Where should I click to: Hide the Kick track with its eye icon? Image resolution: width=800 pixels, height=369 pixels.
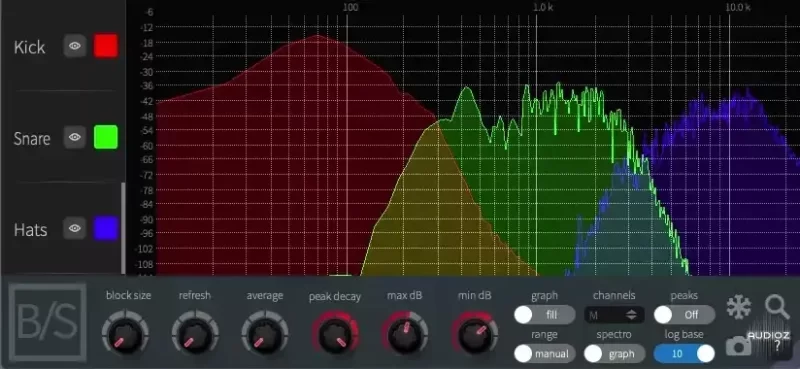coord(75,46)
